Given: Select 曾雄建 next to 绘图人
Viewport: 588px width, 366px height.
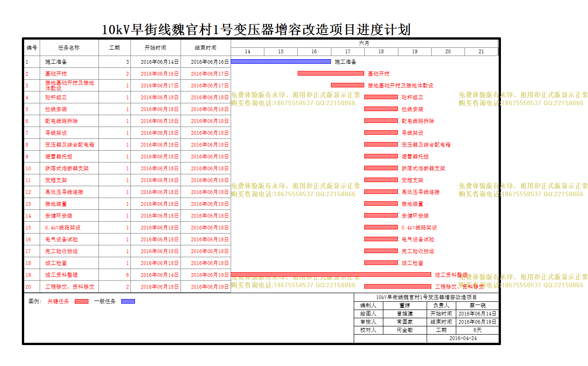Looking at the screenshot, I should tap(405, 314).
